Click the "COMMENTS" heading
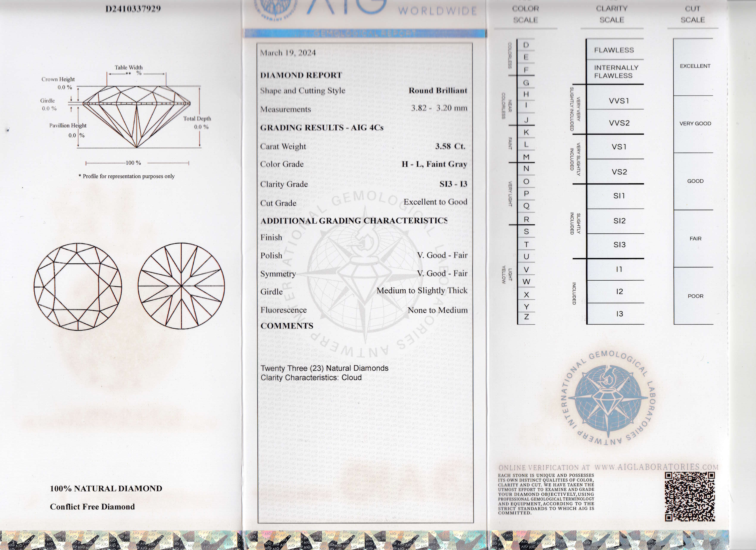 (x=287, y=326)
